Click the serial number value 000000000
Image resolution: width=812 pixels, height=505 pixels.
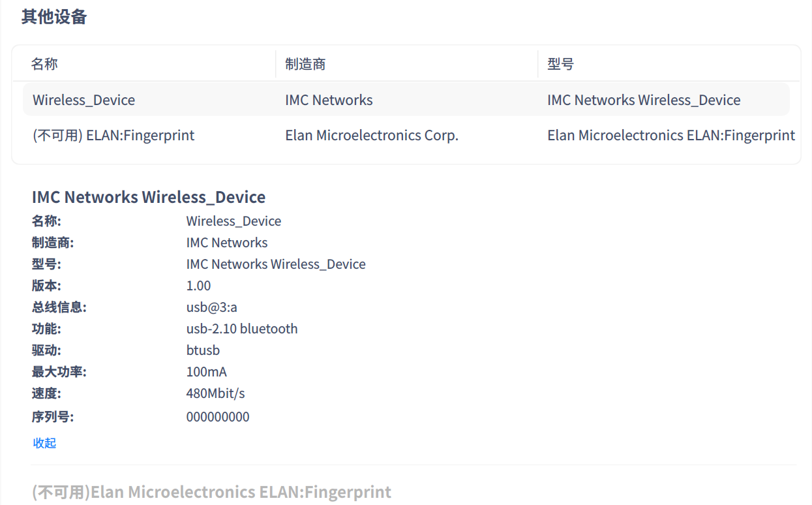tap(218, 417)
